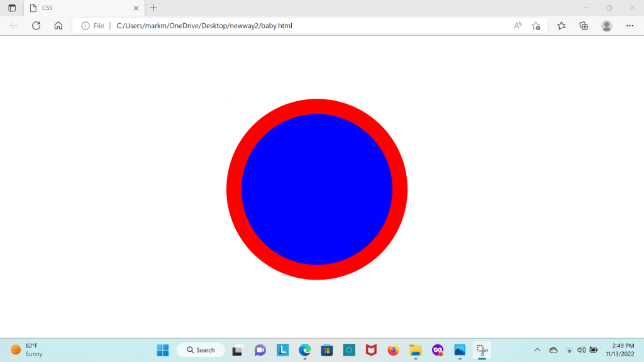Click the blue inner circle
This screenshot has height=362, width=644.
(317, 189)
